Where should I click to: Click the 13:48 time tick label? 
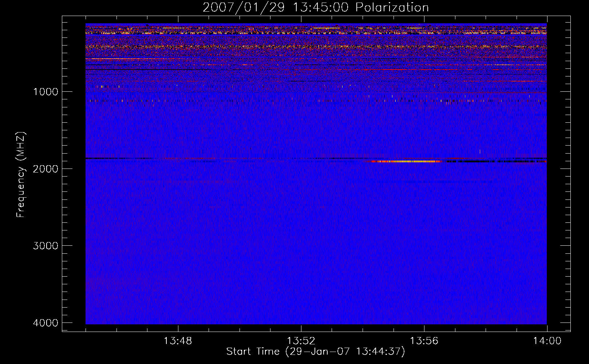pos(178,341)
